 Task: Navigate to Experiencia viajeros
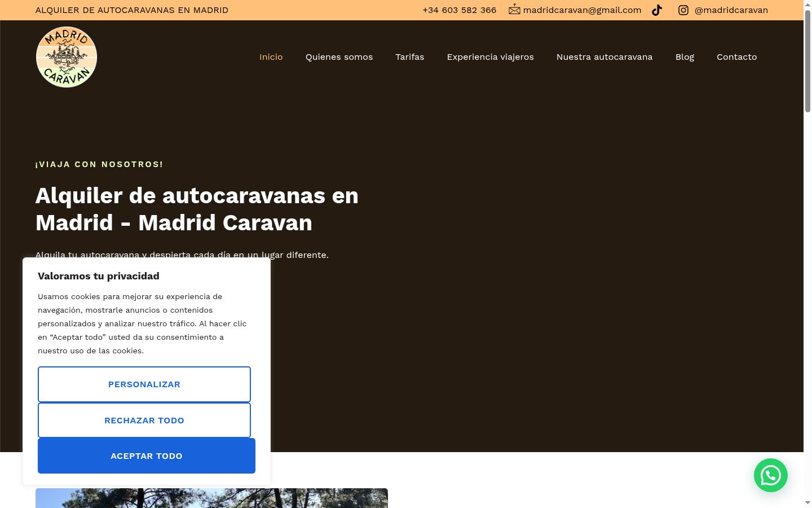491,57
